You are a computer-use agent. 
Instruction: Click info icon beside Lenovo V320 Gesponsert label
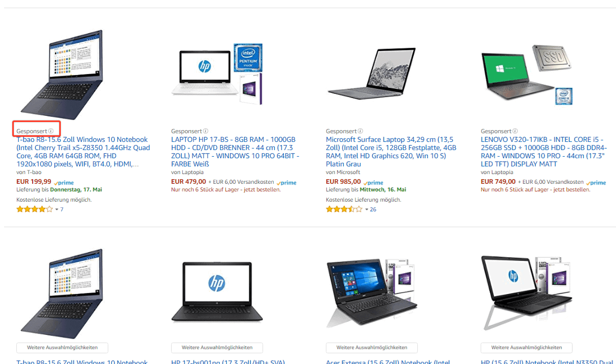pyautogui.click(x=515, y=131)
